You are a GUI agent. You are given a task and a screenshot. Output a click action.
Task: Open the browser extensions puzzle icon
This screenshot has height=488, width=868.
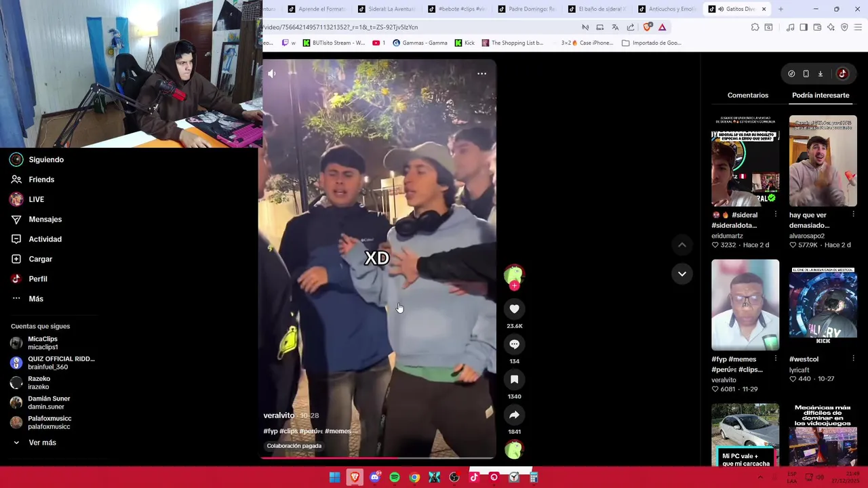point(755,27)
